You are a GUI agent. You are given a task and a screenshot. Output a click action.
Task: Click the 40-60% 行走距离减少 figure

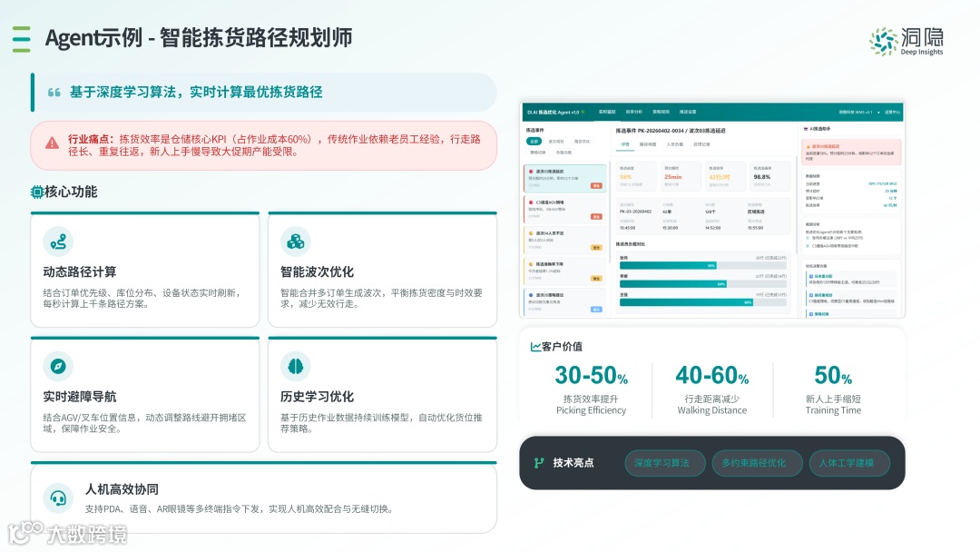click(x=712, y=375)
